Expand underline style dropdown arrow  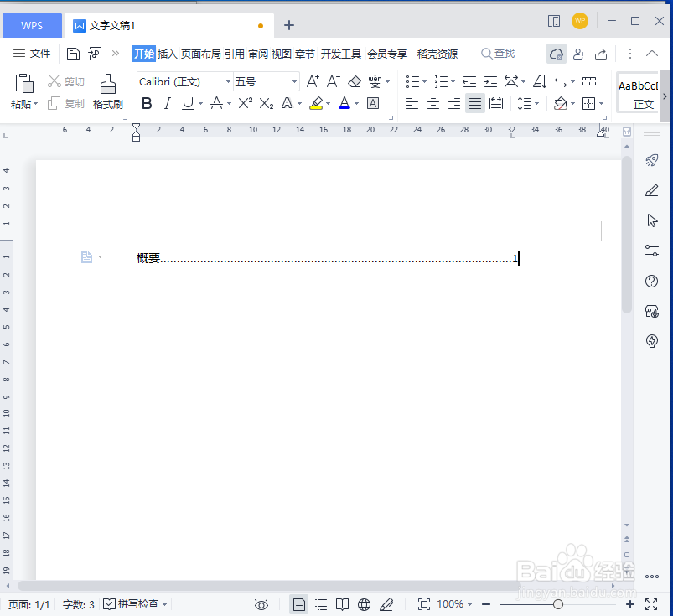(200, 103)
